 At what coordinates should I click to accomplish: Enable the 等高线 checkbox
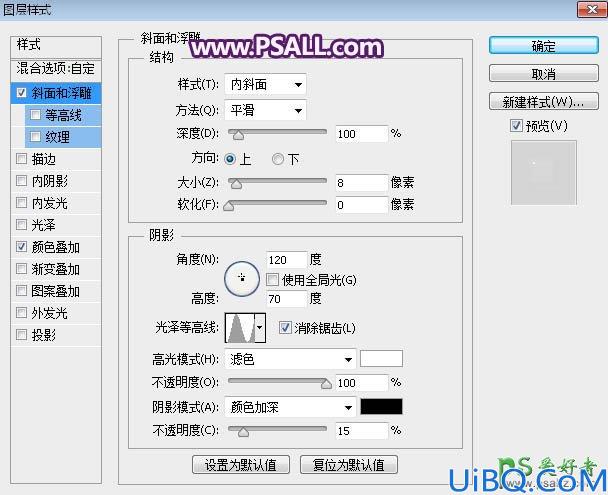tap(35, 115)
